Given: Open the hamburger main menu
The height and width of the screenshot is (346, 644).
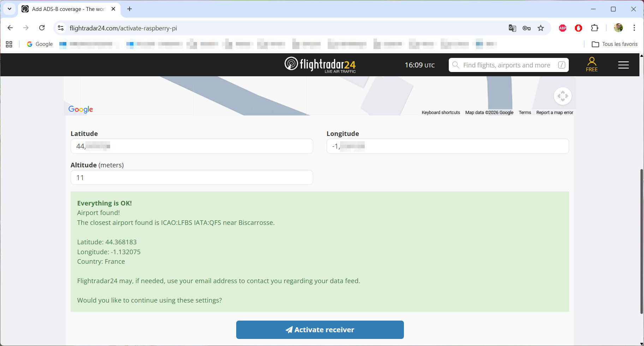Looking at the screenshot, I should (x=623, y=65).
